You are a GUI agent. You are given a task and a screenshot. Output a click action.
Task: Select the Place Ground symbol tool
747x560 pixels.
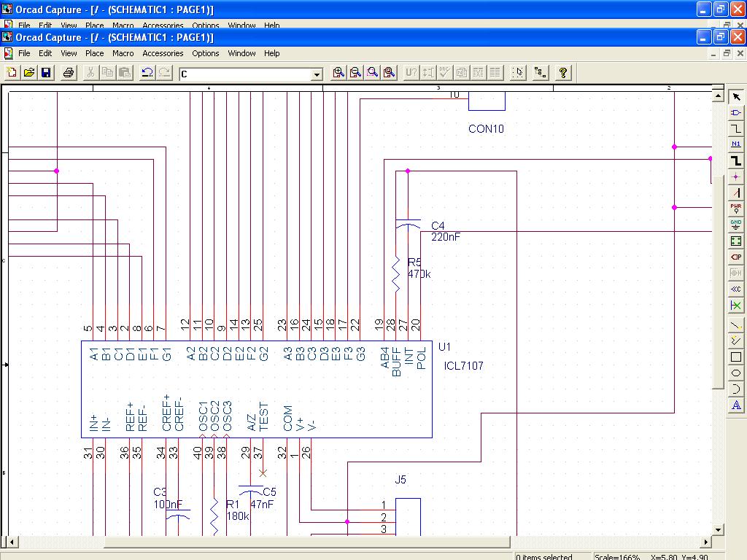pos(736,225)
